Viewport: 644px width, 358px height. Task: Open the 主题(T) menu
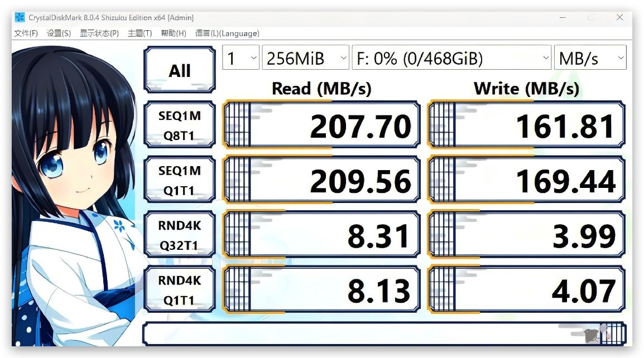pyautogui.click(x=140, y=33)
